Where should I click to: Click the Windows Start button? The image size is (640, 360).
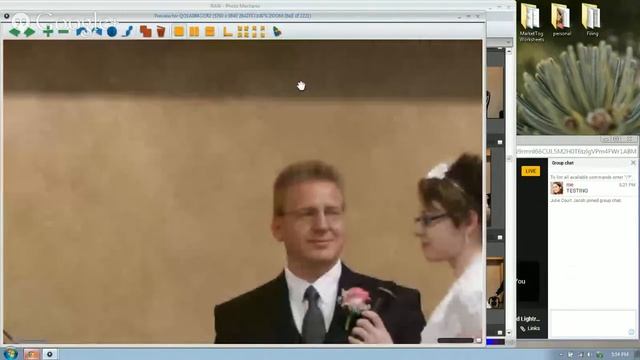pos(11,353)
